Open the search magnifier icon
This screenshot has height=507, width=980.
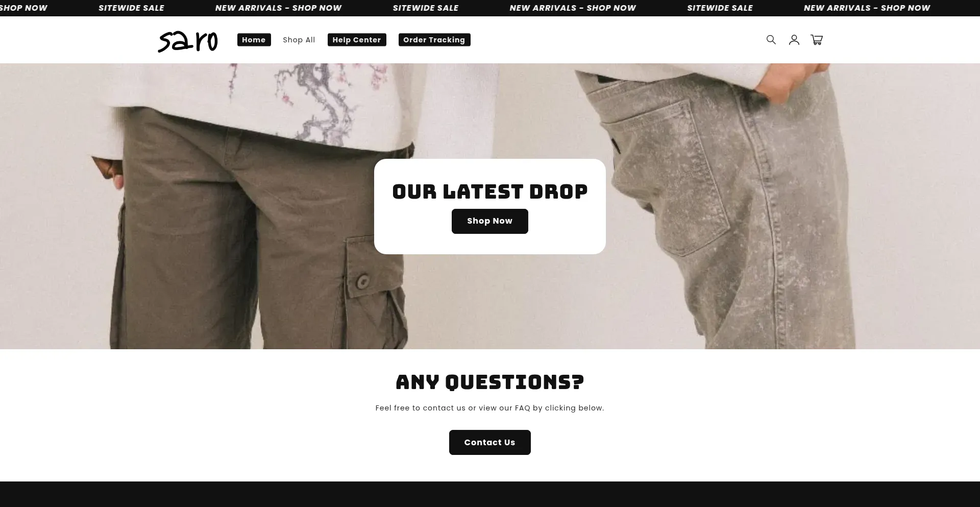pos(771,40)
